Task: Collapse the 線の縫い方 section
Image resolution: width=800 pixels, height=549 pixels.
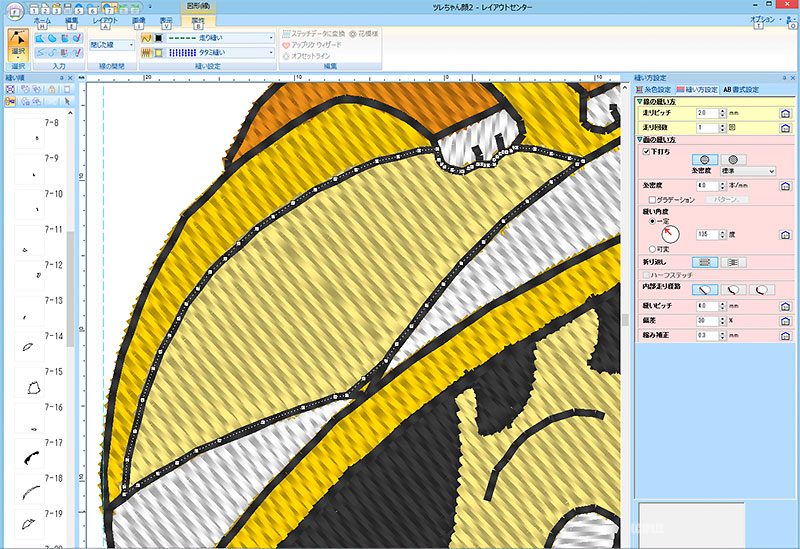Action: 640,101
